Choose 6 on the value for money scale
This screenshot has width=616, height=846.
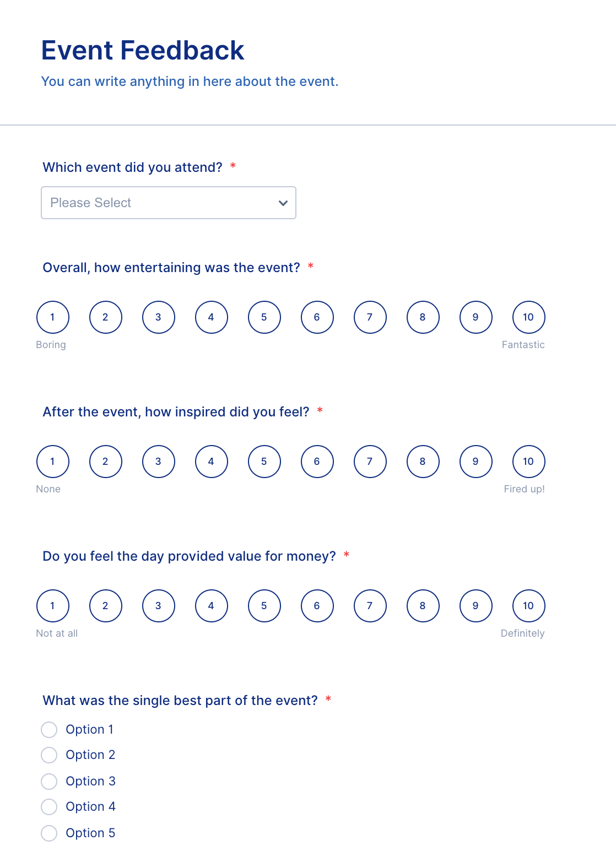[x=317, y=605]
